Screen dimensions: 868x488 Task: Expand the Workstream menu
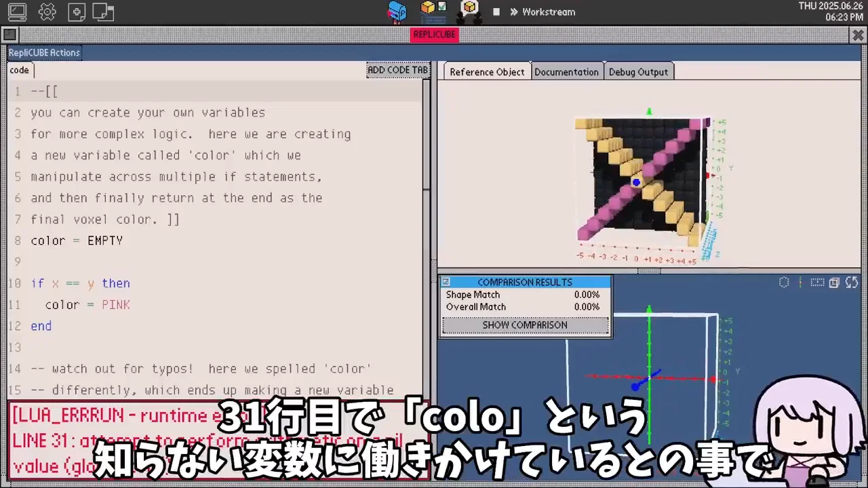pos(542,12)
